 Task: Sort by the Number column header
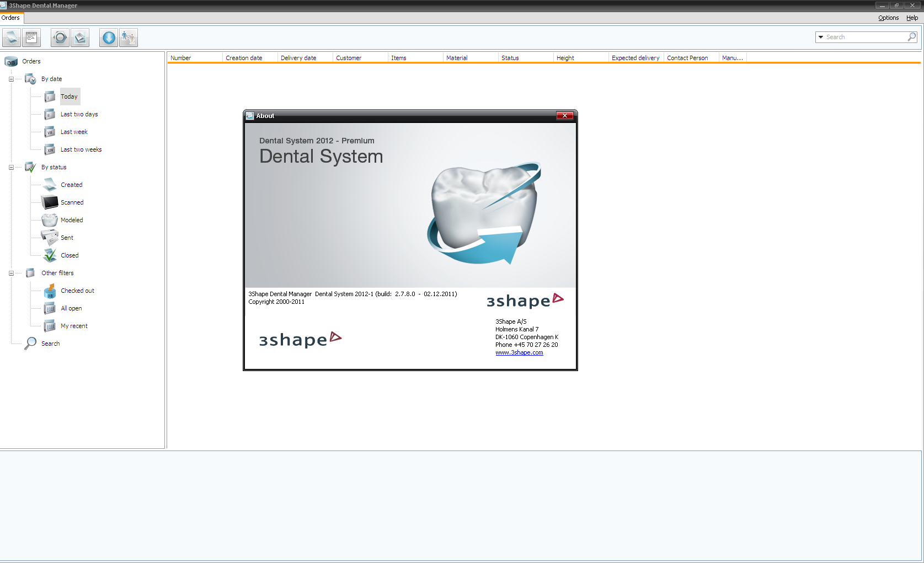195,58
